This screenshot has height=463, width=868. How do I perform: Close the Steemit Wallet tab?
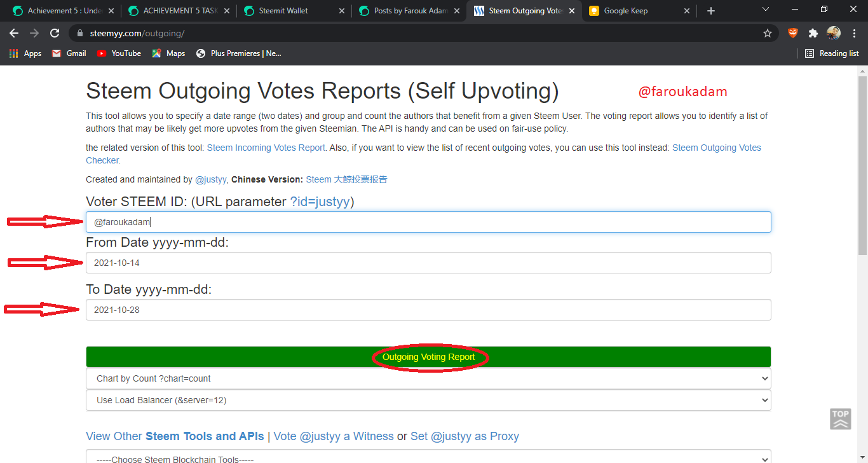[342, 11]
